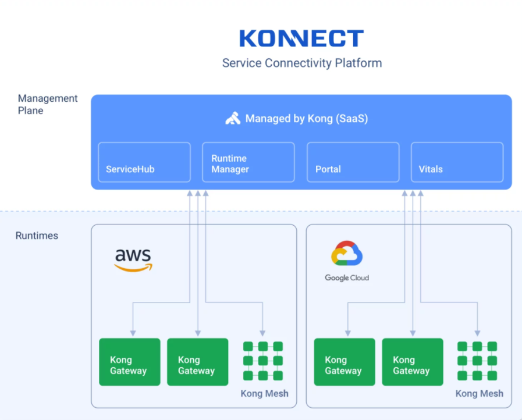Select the right Kong Gateway box under AWS

click(x=198, y=362)
